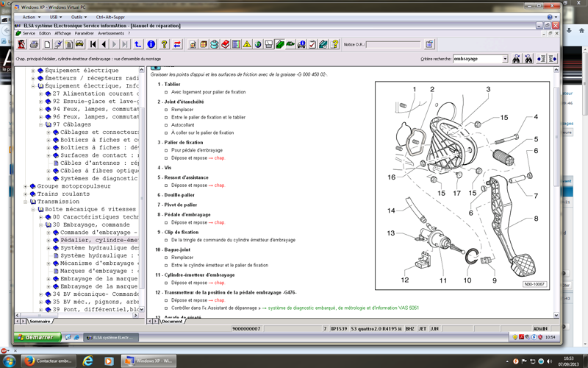588x368 pixels.
Task: Go to previous page arrow
Action: click(x=104, y=44)
